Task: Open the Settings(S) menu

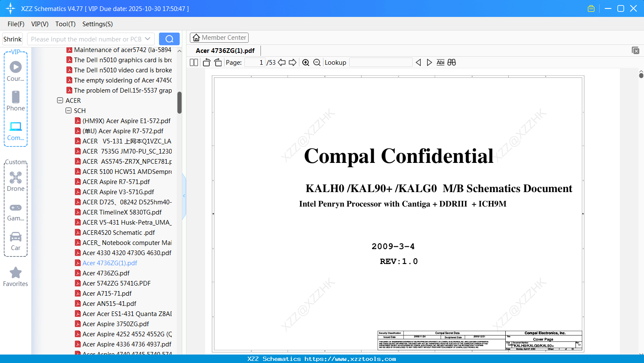Action: [98, 24]
